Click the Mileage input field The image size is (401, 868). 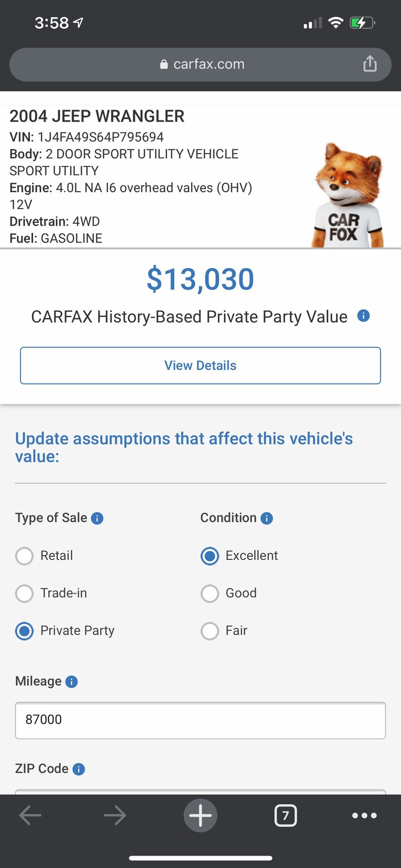coord(200,720)
